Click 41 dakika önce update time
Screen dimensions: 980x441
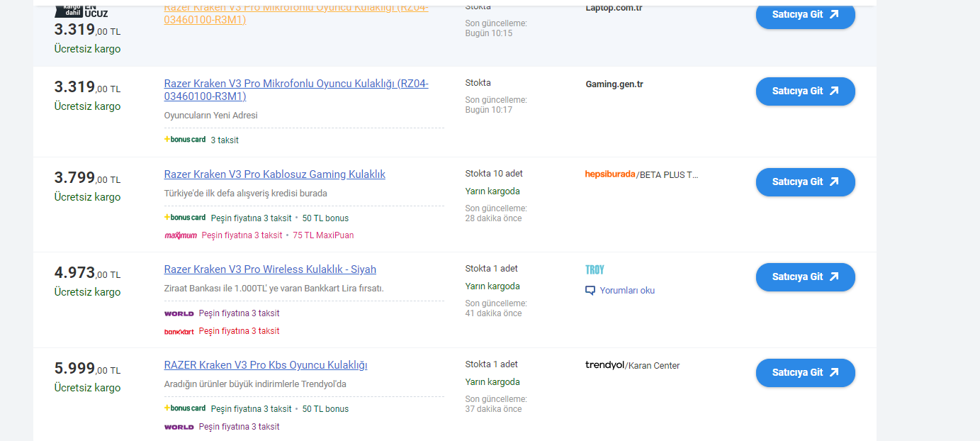493,313
